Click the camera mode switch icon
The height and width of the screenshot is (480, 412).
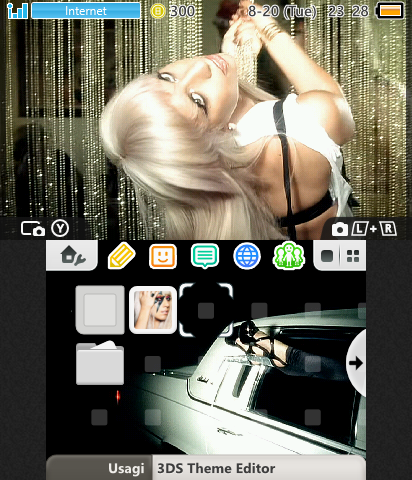pyautogui.click(x=33, y=229)
